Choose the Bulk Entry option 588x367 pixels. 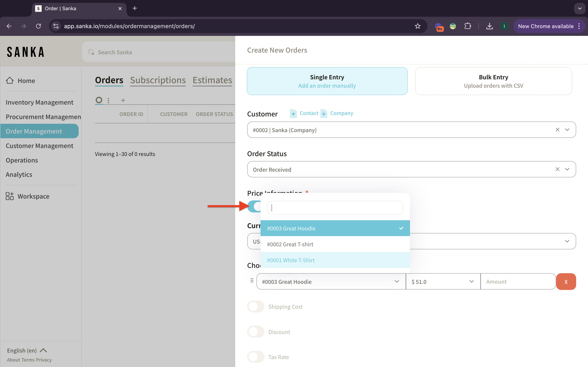pyautogui.click(x=493, y=81)
